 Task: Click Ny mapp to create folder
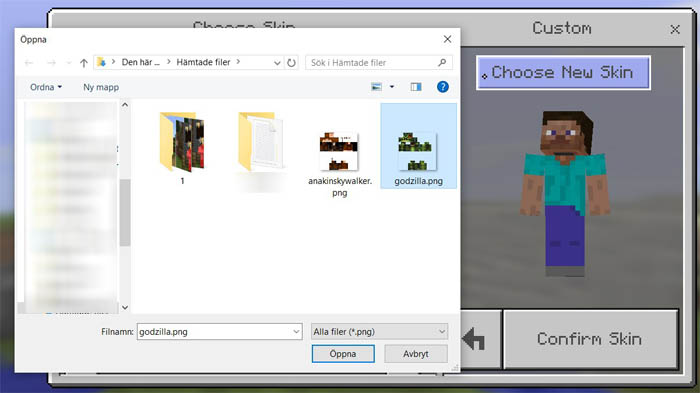point(101,87)
